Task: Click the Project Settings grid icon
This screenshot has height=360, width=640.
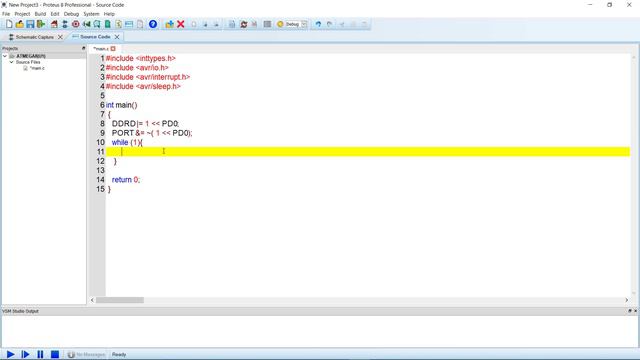Action: pos(267,24)
